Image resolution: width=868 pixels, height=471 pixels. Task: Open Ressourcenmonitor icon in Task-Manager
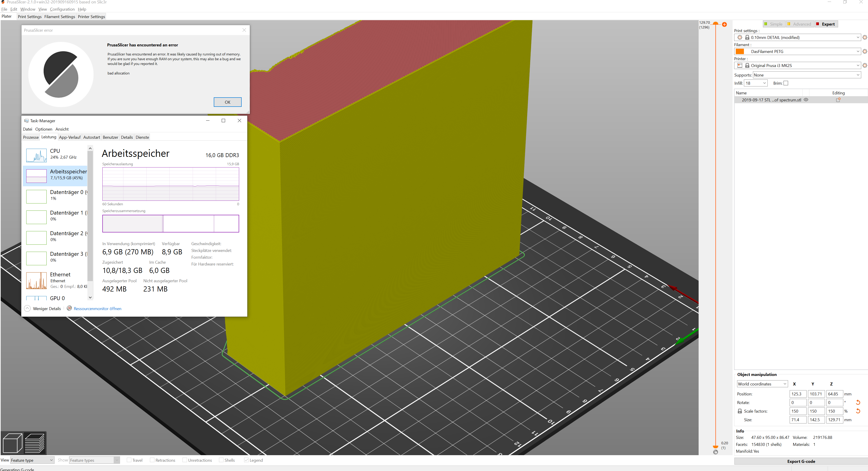coord(69,308)
